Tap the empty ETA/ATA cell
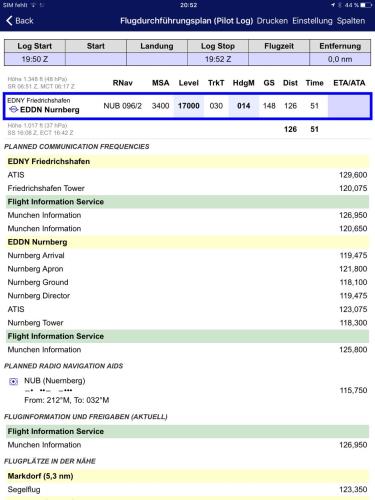 [x=349, y=106]
